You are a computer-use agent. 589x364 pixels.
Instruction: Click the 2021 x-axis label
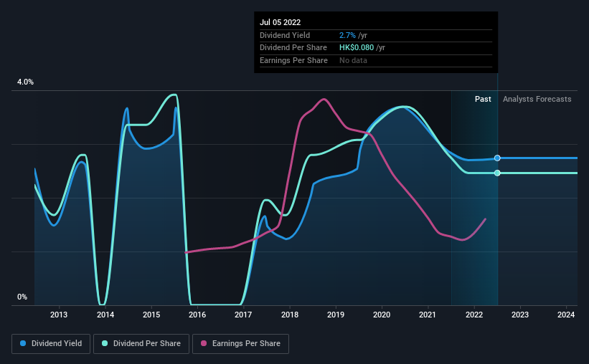pos(428,315)
